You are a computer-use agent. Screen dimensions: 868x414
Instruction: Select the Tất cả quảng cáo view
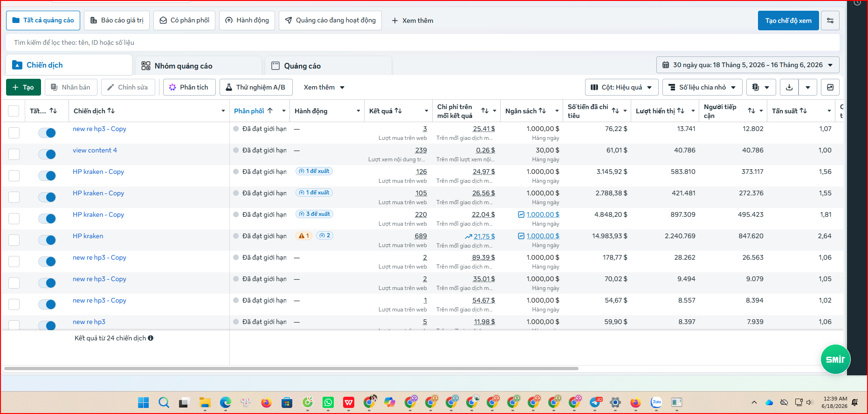[43, 21]
